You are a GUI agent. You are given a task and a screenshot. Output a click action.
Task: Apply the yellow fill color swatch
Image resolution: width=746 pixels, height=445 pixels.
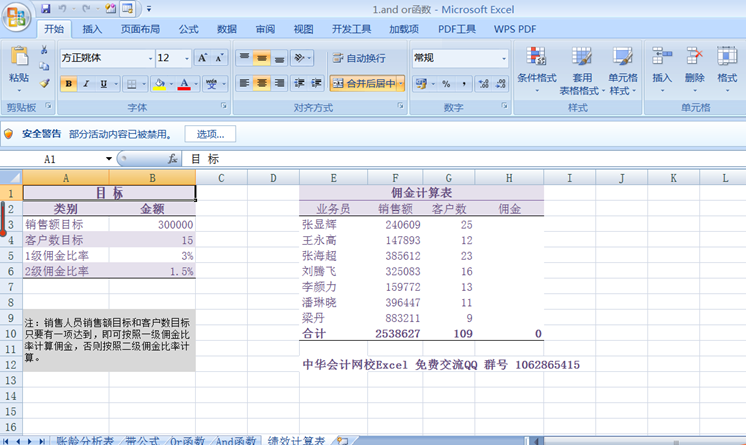(x=159, y=84)
